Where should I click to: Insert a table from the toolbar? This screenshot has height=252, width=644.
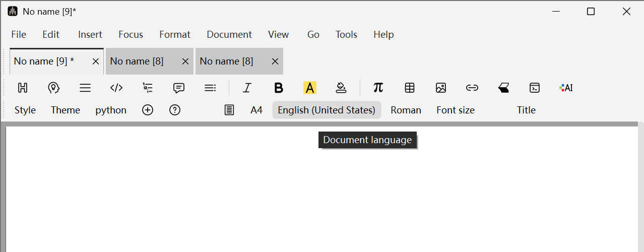410,88
